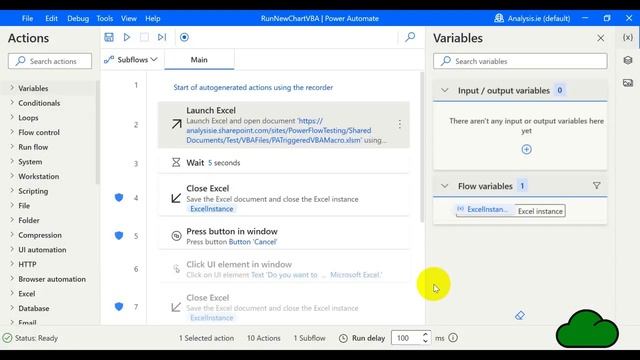This screenshot has height=360, width=640.
Task: Clear variable values with the eraser icon
Action: 520,315
